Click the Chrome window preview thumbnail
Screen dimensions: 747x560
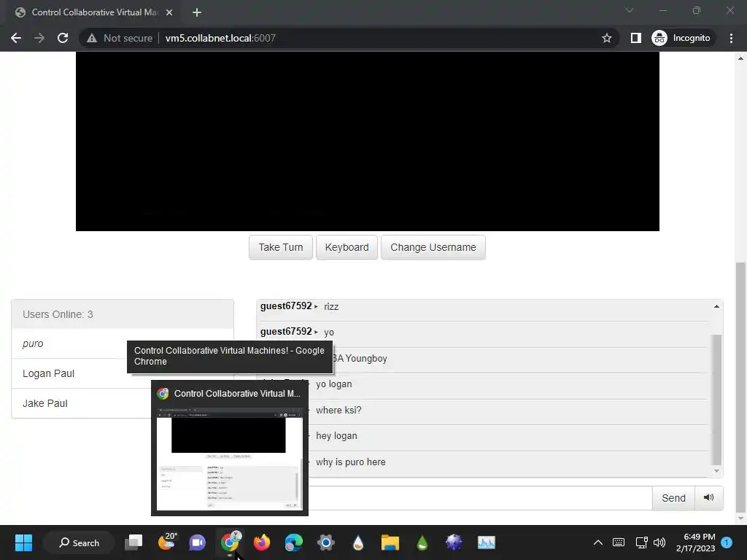[230, 459]
